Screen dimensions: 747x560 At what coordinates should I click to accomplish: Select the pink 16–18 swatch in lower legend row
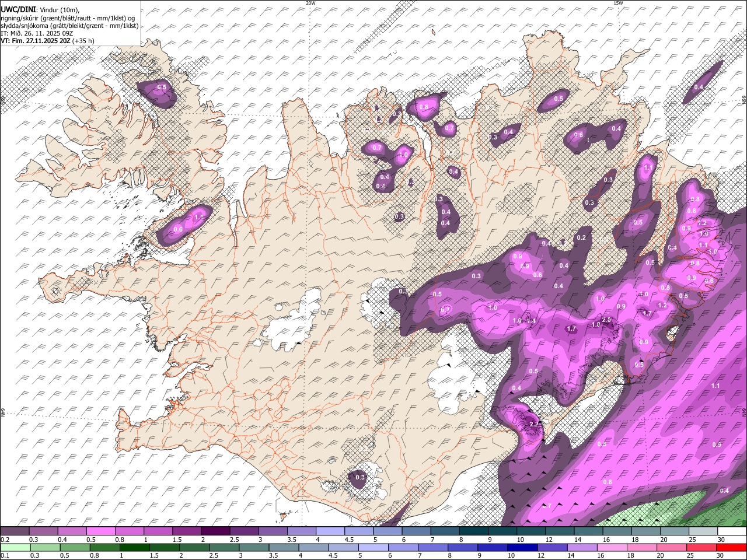(x=613, y=547)
